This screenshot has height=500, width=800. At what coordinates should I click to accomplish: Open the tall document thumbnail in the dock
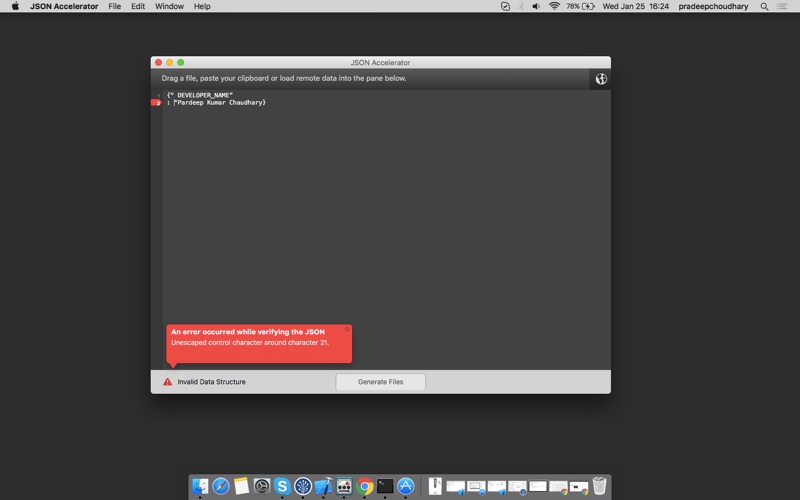(x=435, y=486)
